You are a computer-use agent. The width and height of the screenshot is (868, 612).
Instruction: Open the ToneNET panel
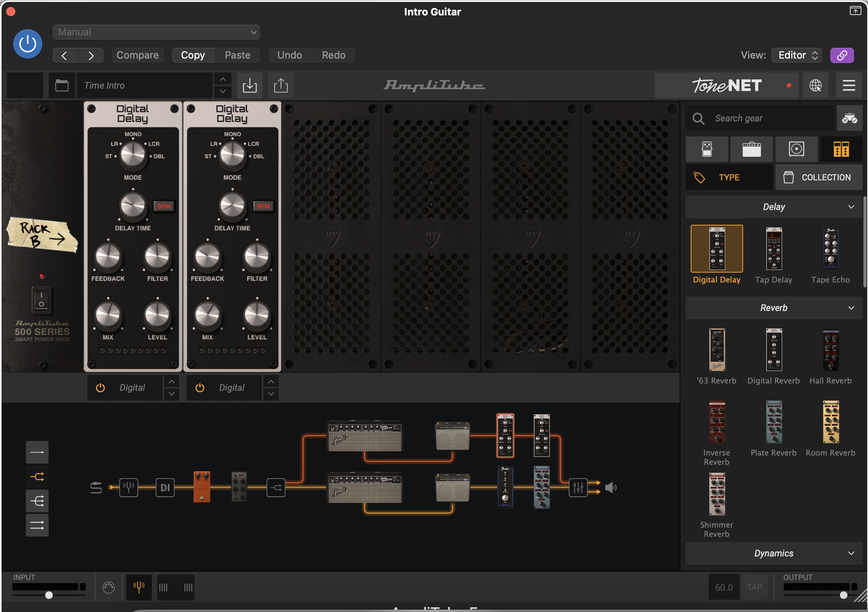click(x=727, y=85)
